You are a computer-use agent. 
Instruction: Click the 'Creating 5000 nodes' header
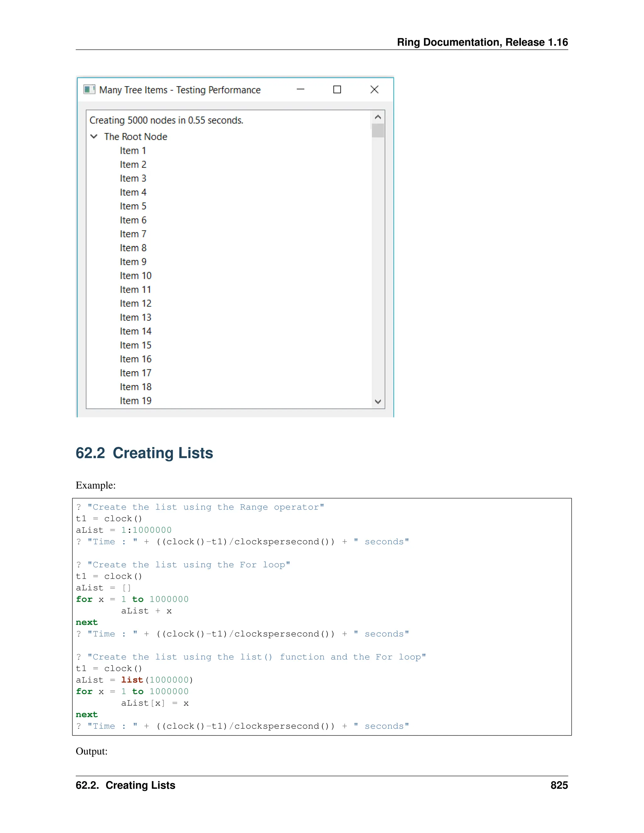tap(166, 120)
